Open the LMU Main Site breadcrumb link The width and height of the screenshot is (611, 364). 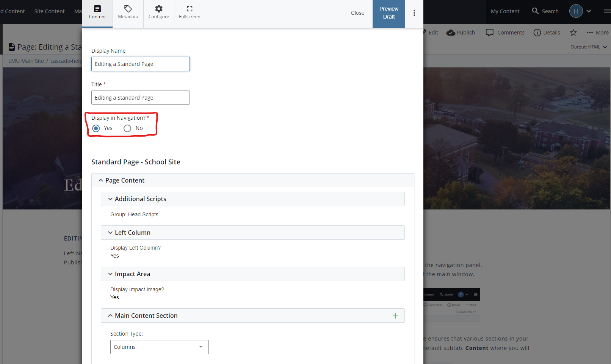(26, 61)
